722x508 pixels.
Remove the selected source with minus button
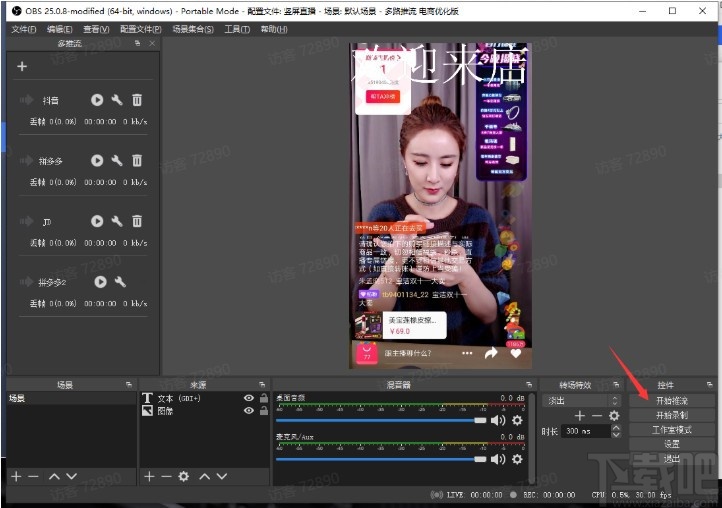pyautogui.click(x=166, y=476)
